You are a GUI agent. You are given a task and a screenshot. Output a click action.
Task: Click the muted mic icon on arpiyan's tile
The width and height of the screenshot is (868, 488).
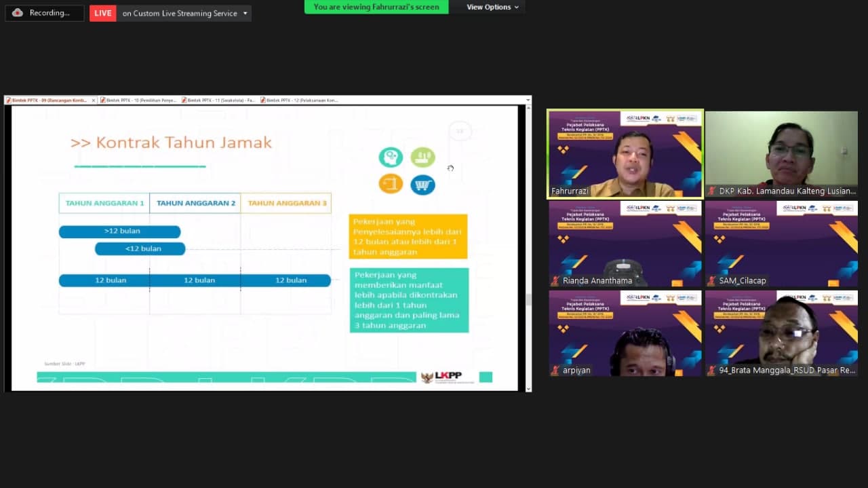[x=555, y=371]
